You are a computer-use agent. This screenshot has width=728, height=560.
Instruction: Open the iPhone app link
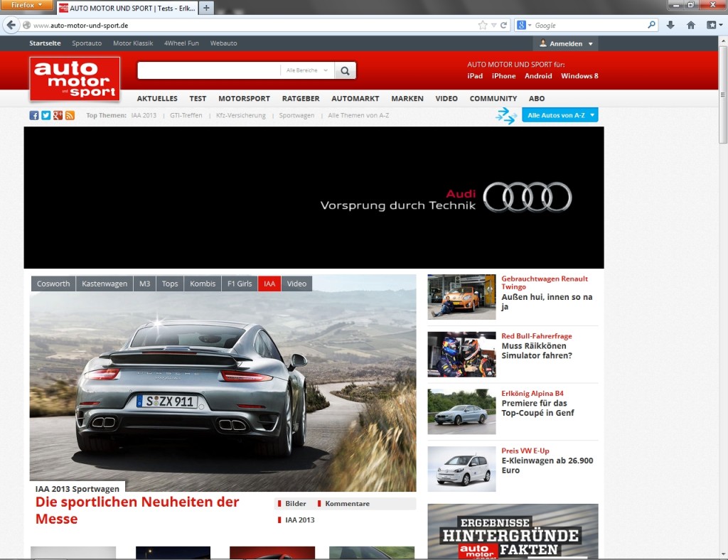(x=504, y=75)
